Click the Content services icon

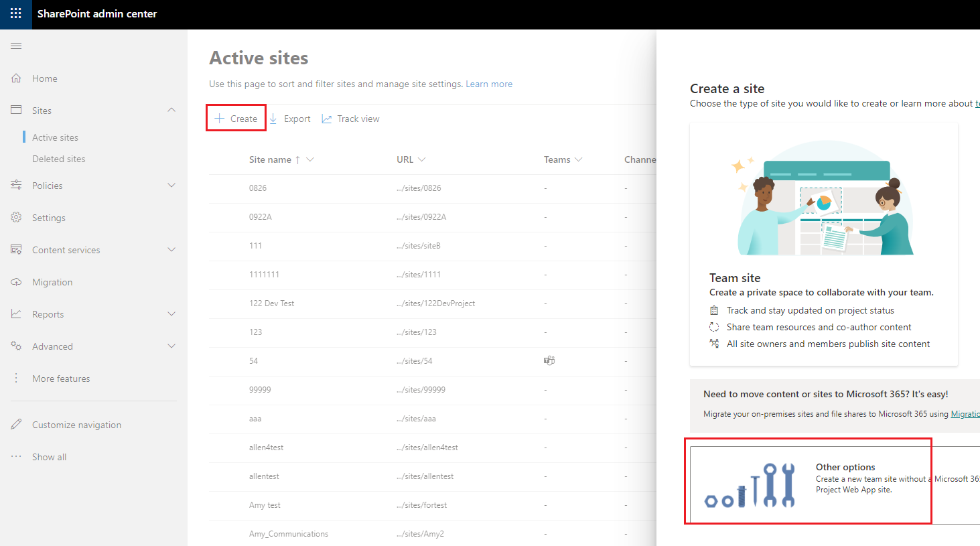pos(16,249)
